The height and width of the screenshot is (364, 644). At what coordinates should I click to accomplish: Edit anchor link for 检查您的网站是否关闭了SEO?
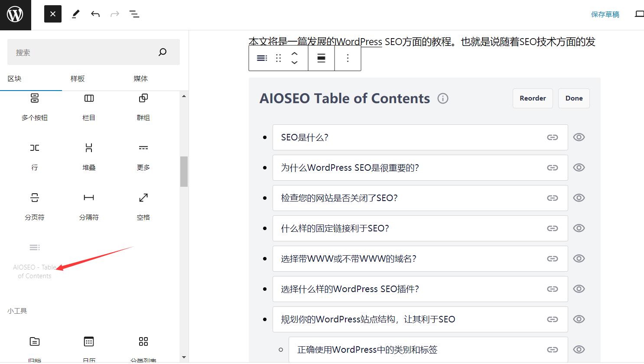point(552,198)
